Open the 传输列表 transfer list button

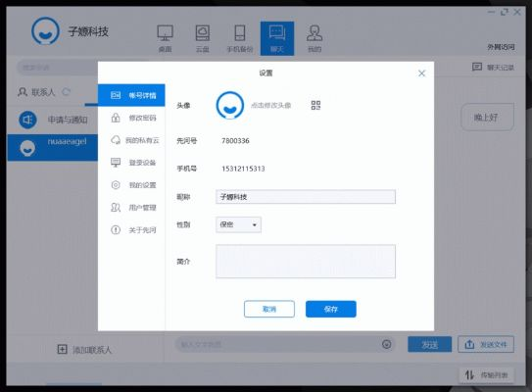[487, 375]
